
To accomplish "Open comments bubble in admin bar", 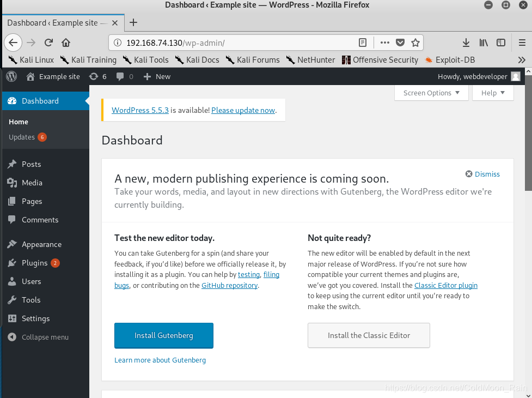I will (x=125, y=76).
